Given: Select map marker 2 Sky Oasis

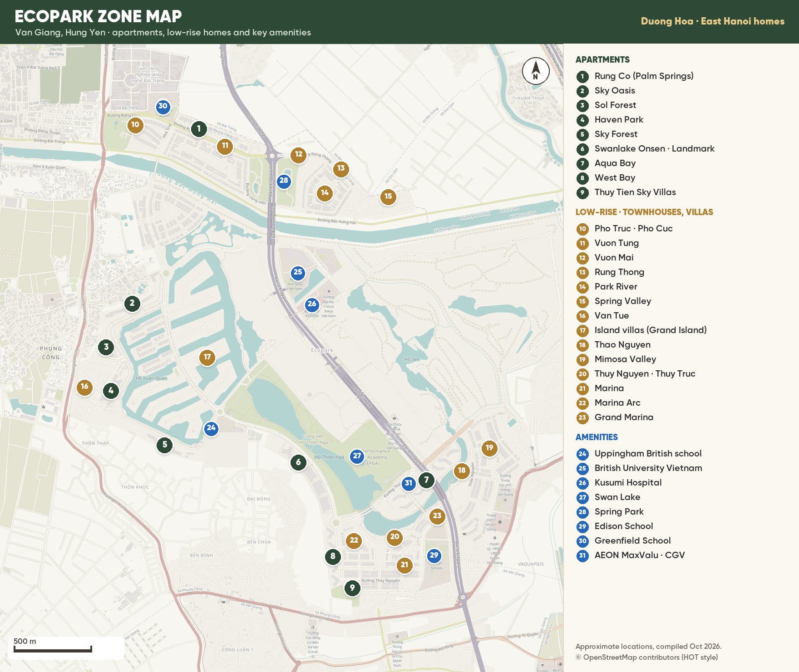Looking at the screenshot, I should [132, 303].
